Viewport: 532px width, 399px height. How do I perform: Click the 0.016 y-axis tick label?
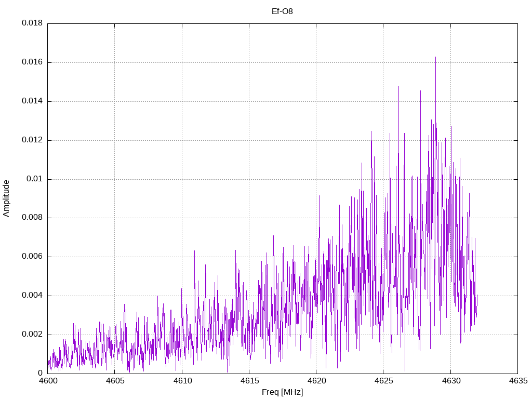[x=32, y=62]
